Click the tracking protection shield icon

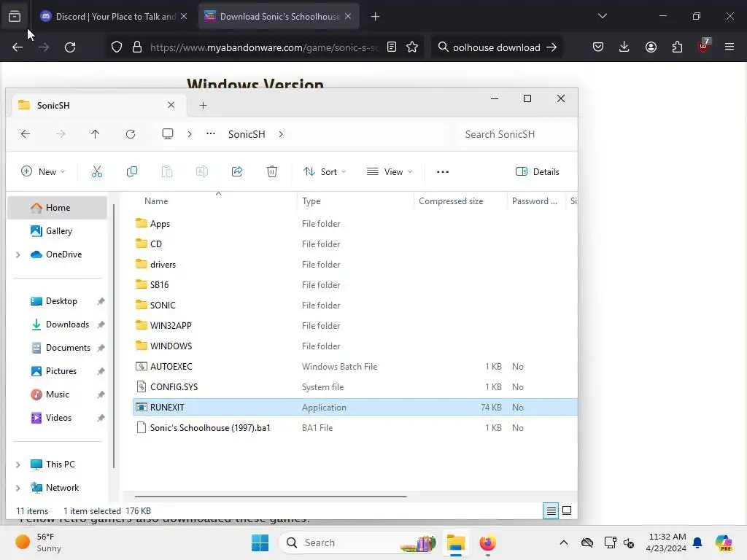tap(117, 47)
